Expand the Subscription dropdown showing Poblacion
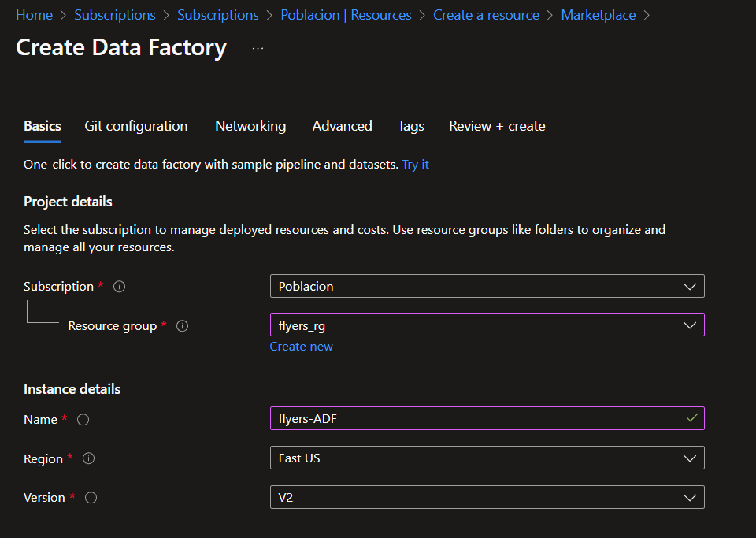Viewport: 756px width, 538px height. click(487, 286)
